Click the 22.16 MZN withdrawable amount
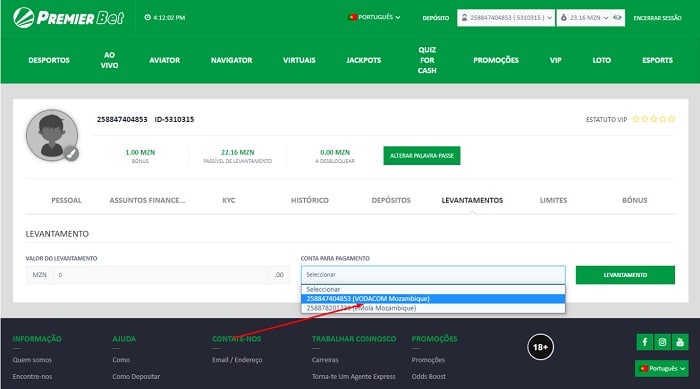The image size is (700, 389). coord(238,152)
